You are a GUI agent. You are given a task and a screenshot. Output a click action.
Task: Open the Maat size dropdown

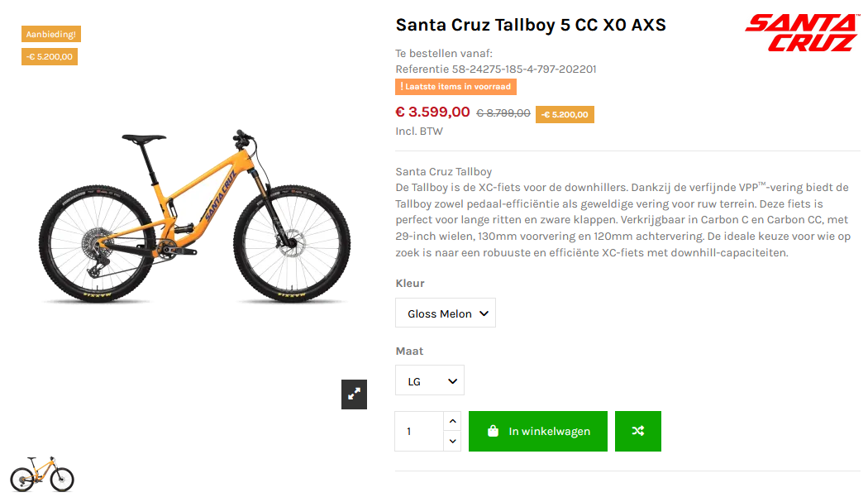(430, 381)
